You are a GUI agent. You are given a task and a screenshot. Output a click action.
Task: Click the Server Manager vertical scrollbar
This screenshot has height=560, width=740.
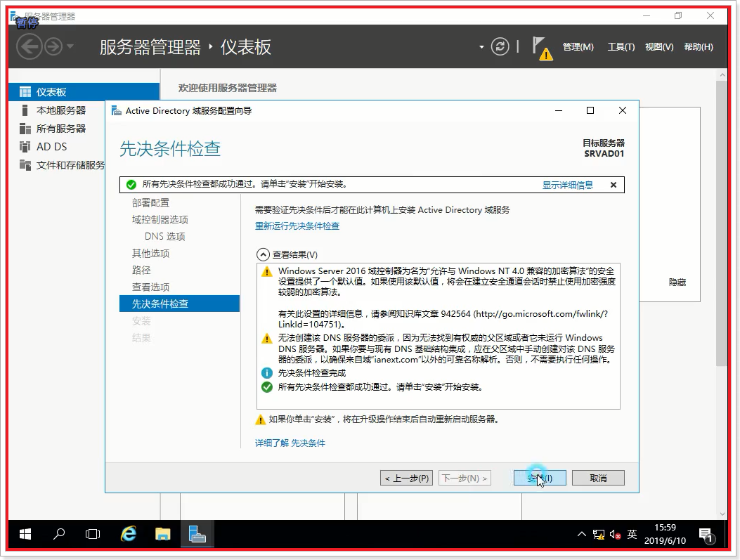point(722,223)
